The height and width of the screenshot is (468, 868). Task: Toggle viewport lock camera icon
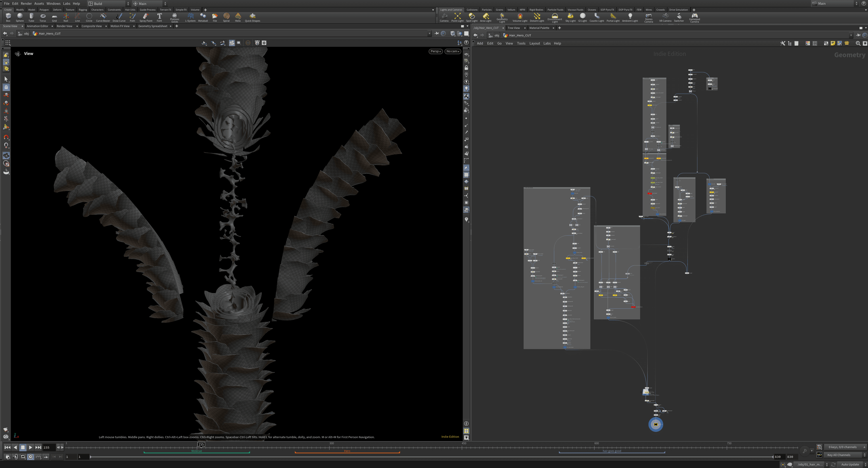[466, 68]
